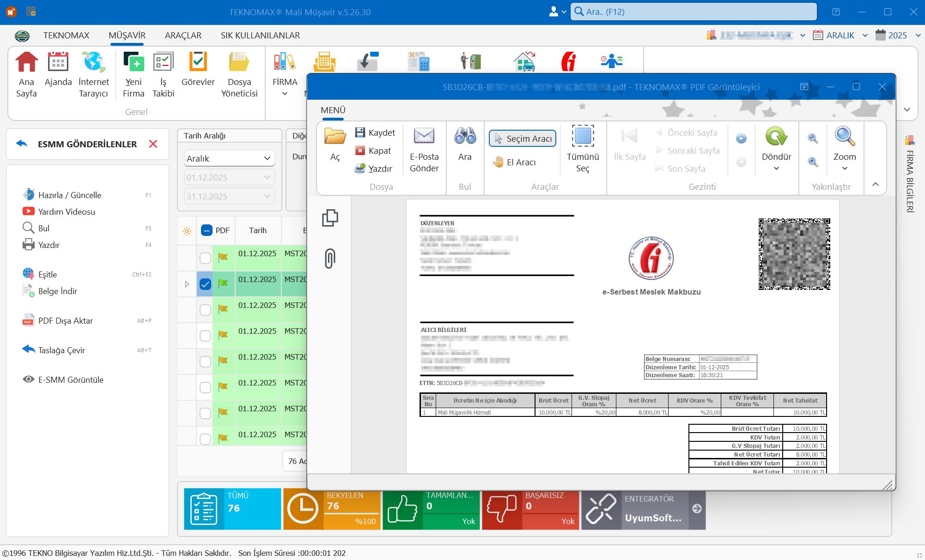
Task: Open the 31.12.2025 end date dropdown
Action: pyautogui.click(x=229, y=196)
